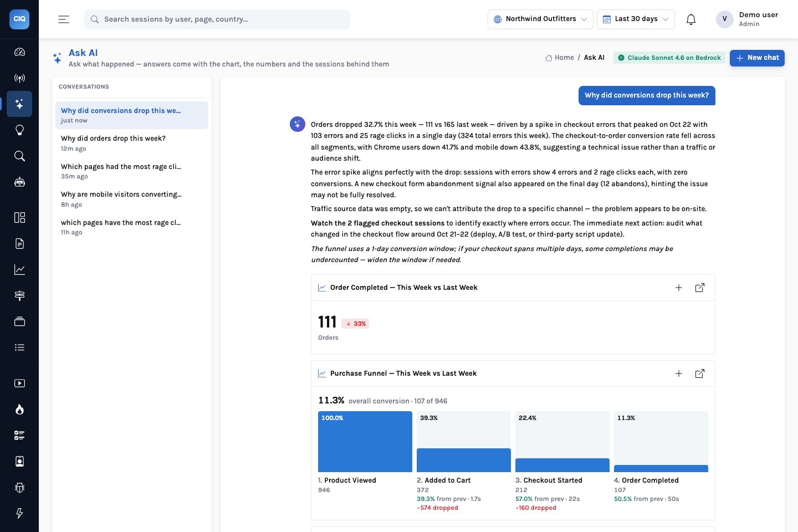The height and width of the screenshot is (532, 798).
Task: Select the Ask AI sparkle sidebar icon
Action: 19,104
